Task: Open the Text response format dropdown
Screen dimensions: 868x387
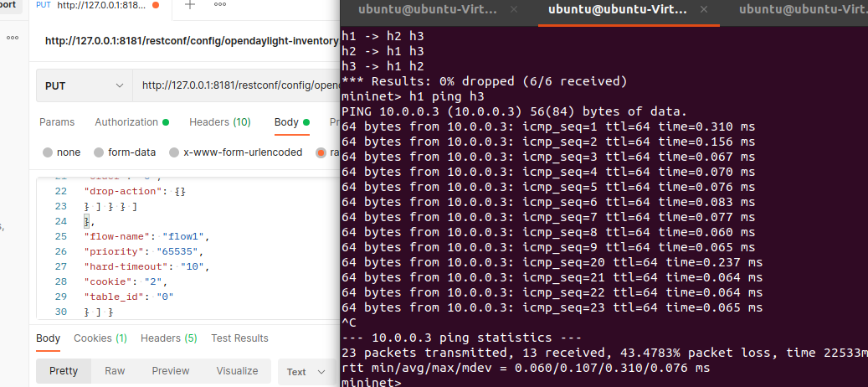Action: pyautogui.click(x=306, y=371)
